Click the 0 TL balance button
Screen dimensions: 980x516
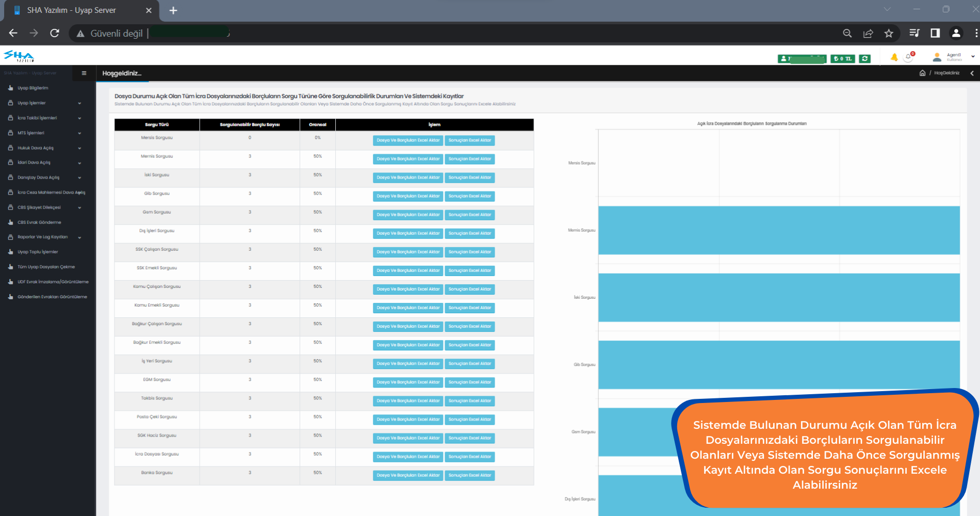coord(843,59)
